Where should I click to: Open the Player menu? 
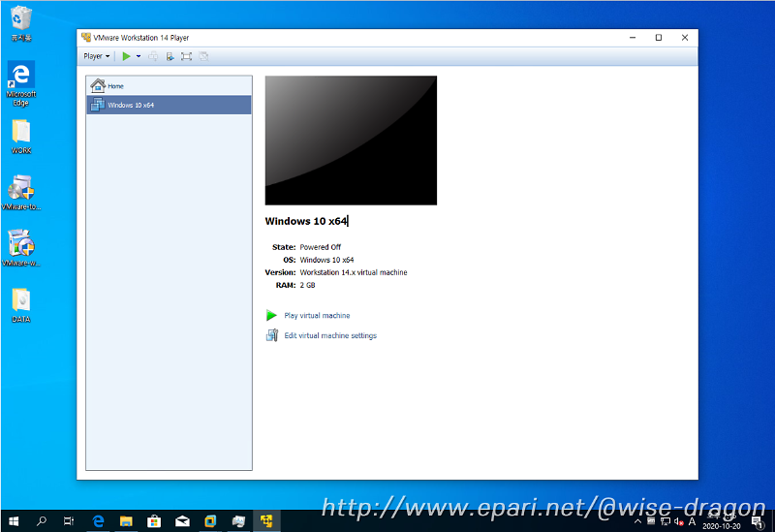tap(96, 56)
